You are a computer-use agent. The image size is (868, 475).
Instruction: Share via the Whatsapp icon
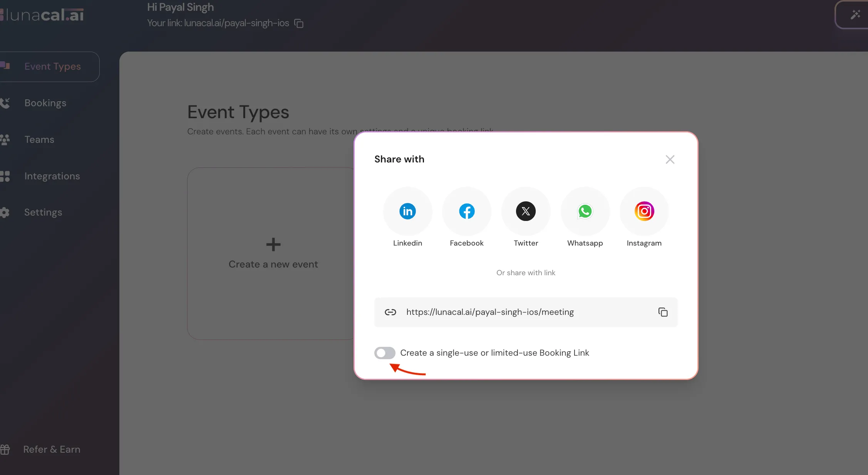click(585, 211)
